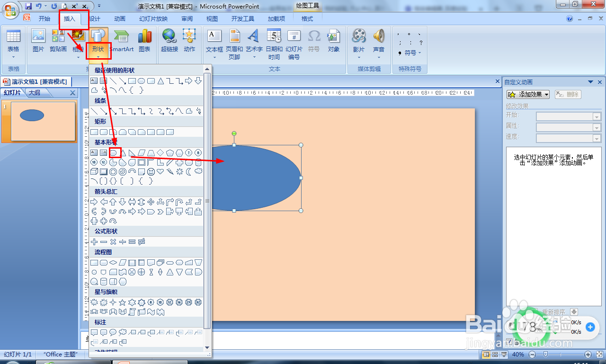Pick the smiley face shape in basic shapes
606x364 pixels.
[151, 171]
